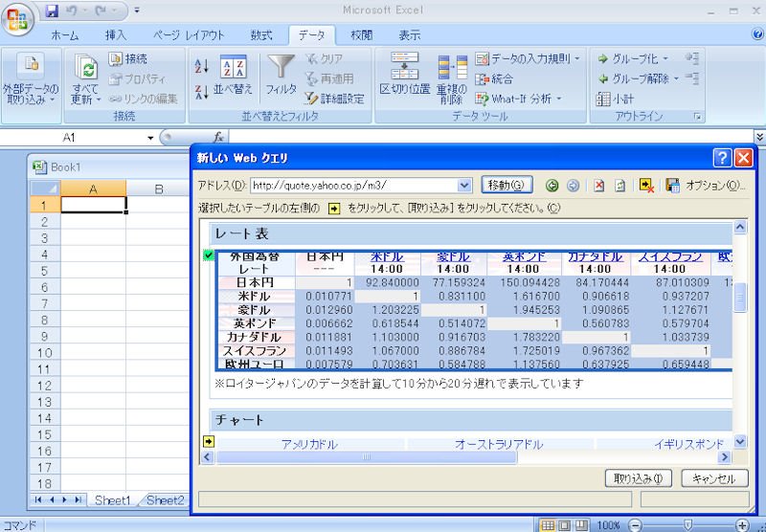Click address URL input field
766x532 pixels.
[x=354, y=186]
